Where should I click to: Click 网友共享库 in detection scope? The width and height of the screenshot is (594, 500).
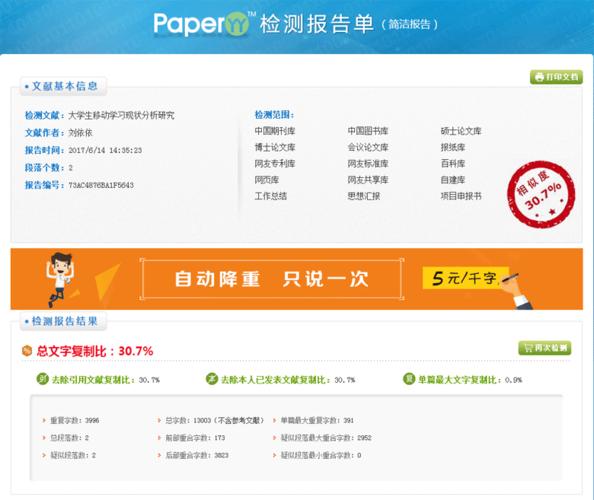point(368,180)
